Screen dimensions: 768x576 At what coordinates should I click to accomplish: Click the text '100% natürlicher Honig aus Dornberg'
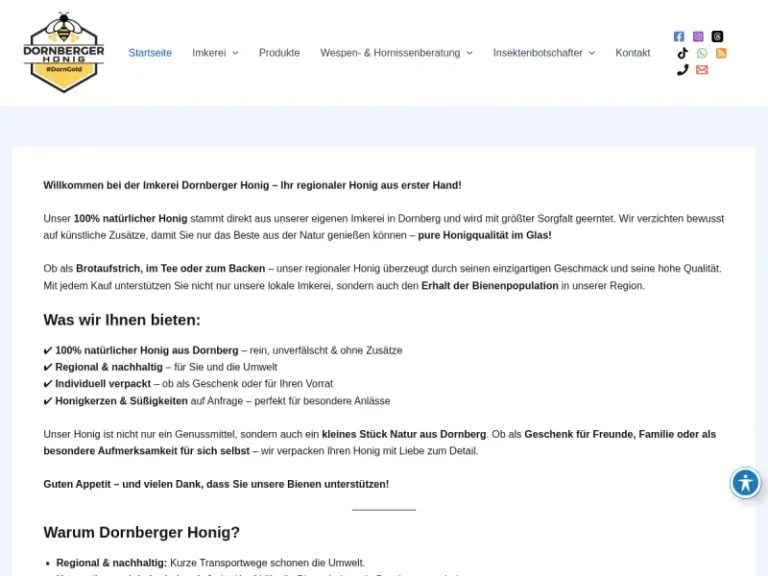pyautogui.click(x=147, y=351)
